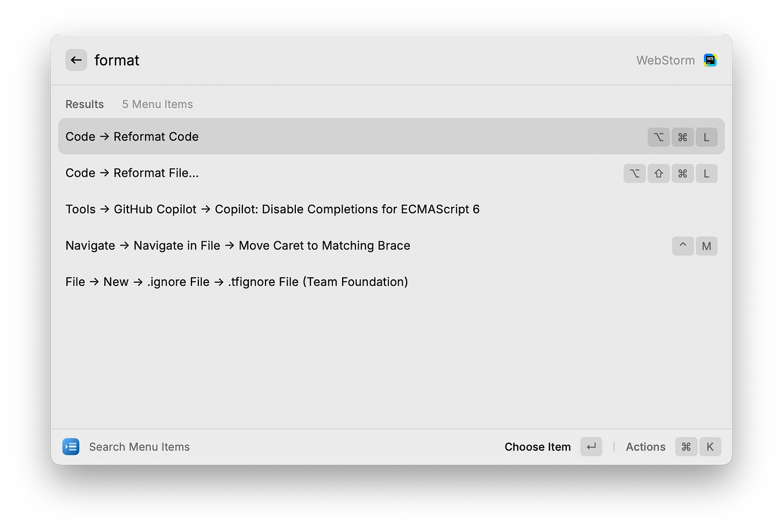Click the L key badge on Reformat Code row
The height and width of the screenshot is (532, 783).
click(707, 137)
